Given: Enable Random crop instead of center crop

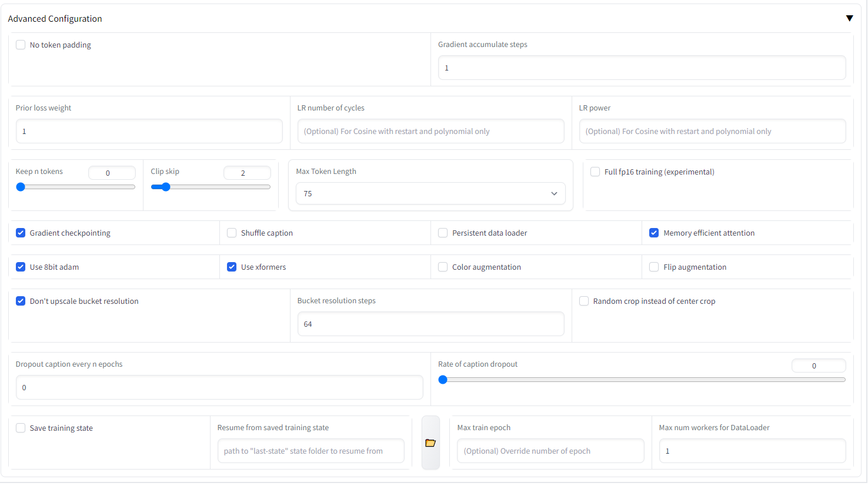Looking at the screenshot, I should click(x=583, y=301).
